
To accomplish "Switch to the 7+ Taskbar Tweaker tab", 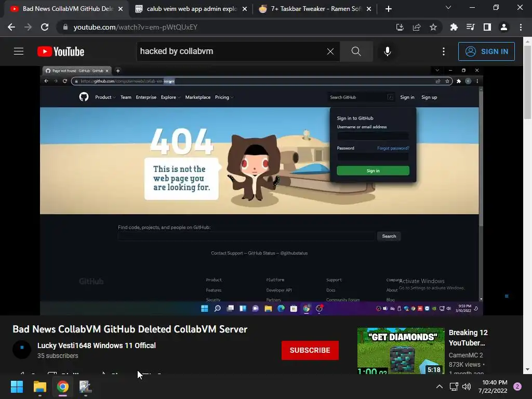I will pos(316,9).
